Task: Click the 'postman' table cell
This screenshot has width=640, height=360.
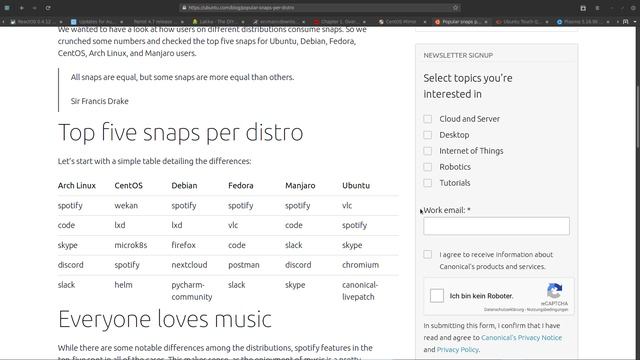Action: [x=244, y=264]
